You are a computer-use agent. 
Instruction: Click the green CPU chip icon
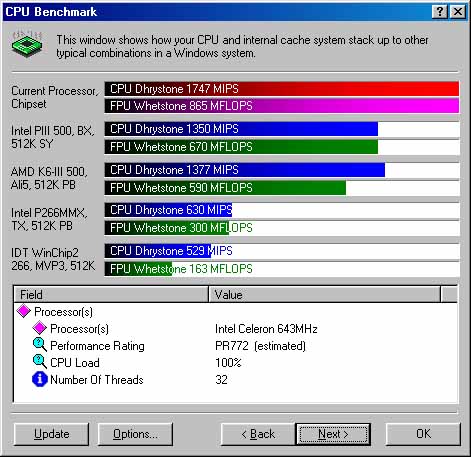click(27, 44)
